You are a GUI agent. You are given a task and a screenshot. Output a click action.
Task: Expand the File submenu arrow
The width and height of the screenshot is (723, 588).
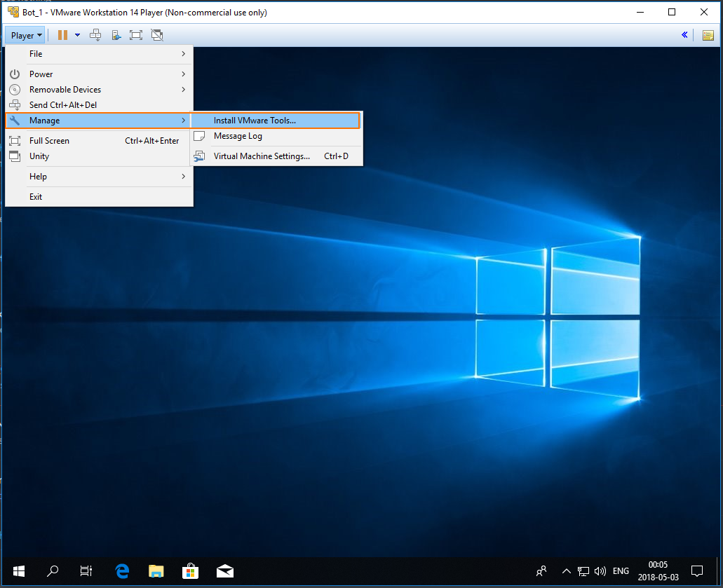pos(184,54)
